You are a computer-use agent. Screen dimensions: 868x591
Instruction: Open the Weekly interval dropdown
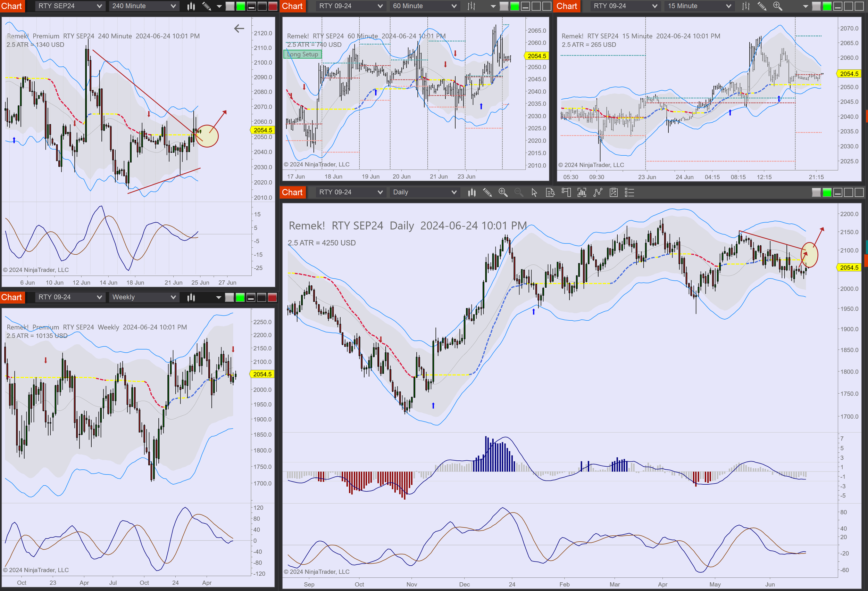[x=144, y=297]
